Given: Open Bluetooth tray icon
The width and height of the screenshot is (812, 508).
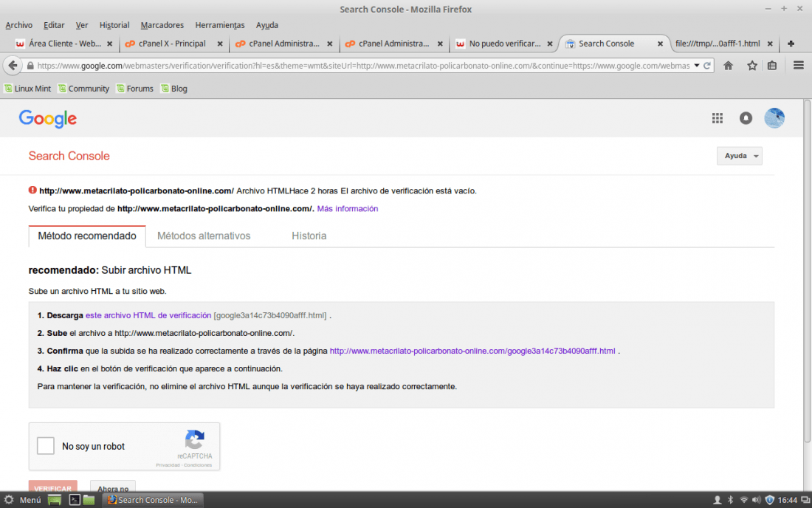Looking at the screenshot, I should click(731, 500).
